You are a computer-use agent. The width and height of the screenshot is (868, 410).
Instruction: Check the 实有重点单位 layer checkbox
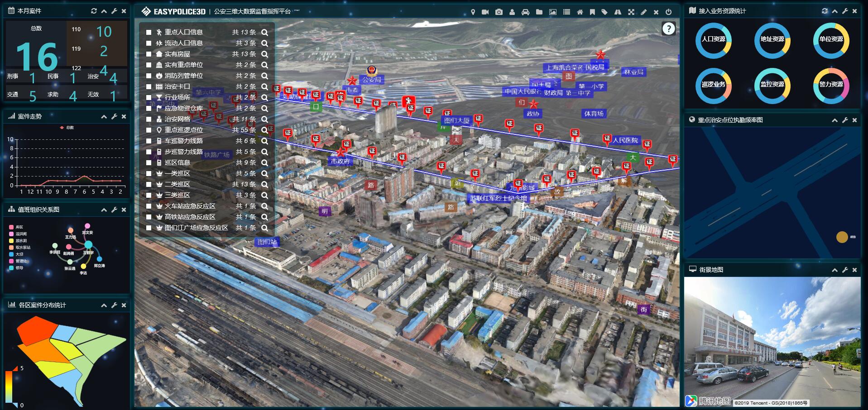pos(149,65)
